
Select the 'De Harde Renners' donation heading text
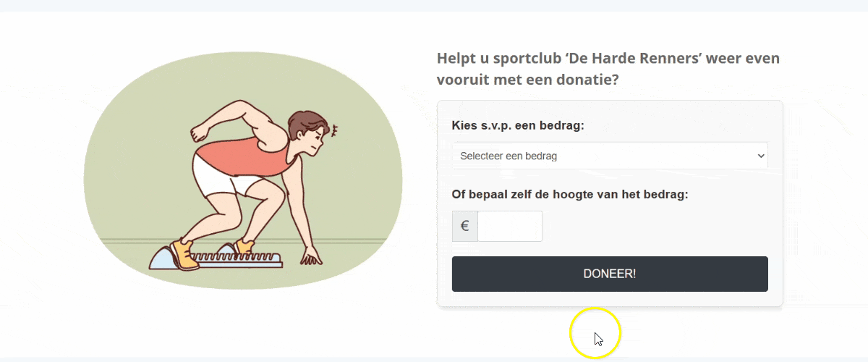[608, 69]
